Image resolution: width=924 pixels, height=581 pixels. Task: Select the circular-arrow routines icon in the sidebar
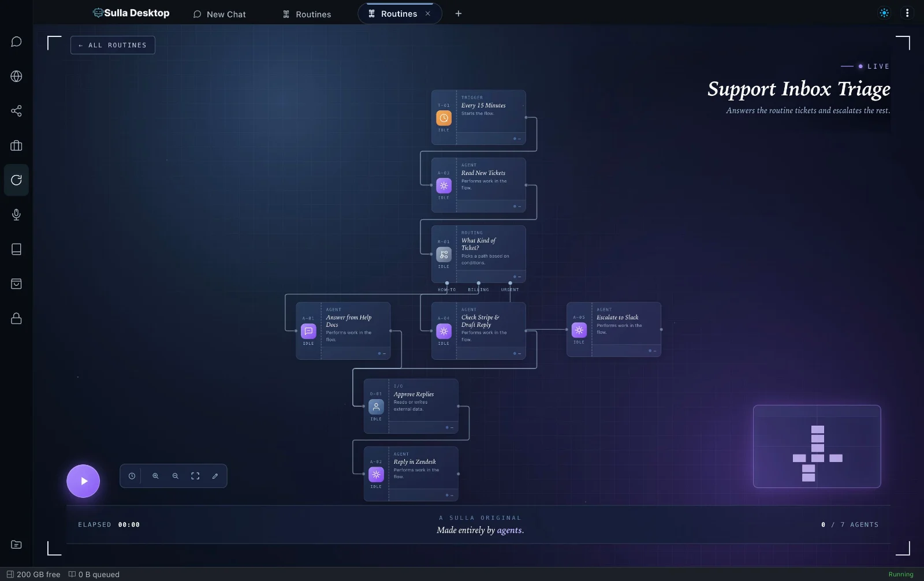tap(16, 180)
